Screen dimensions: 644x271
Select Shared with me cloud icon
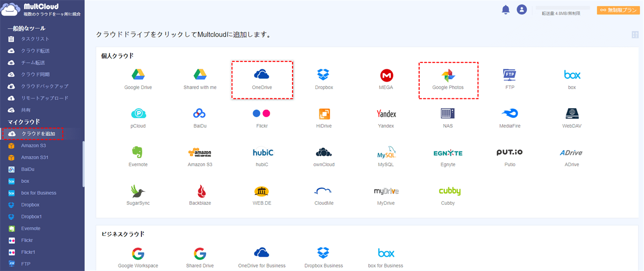[200, 79]
